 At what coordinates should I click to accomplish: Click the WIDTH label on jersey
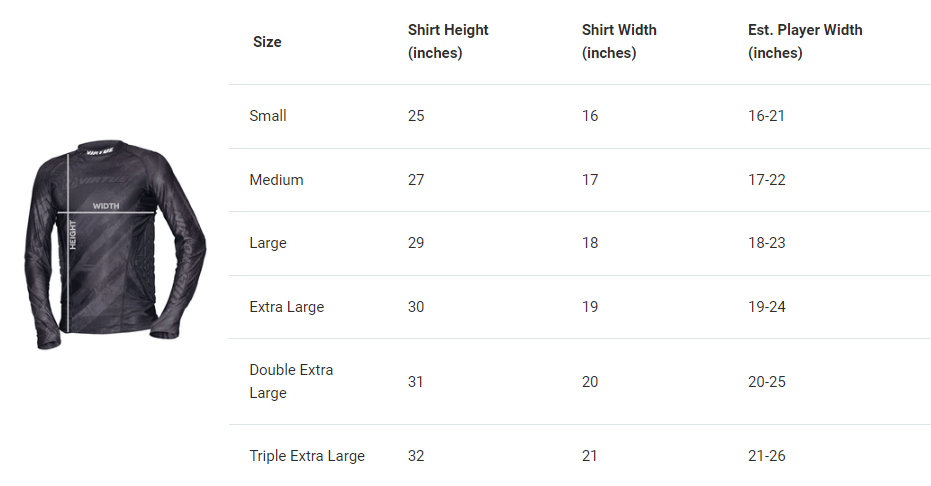106,206
